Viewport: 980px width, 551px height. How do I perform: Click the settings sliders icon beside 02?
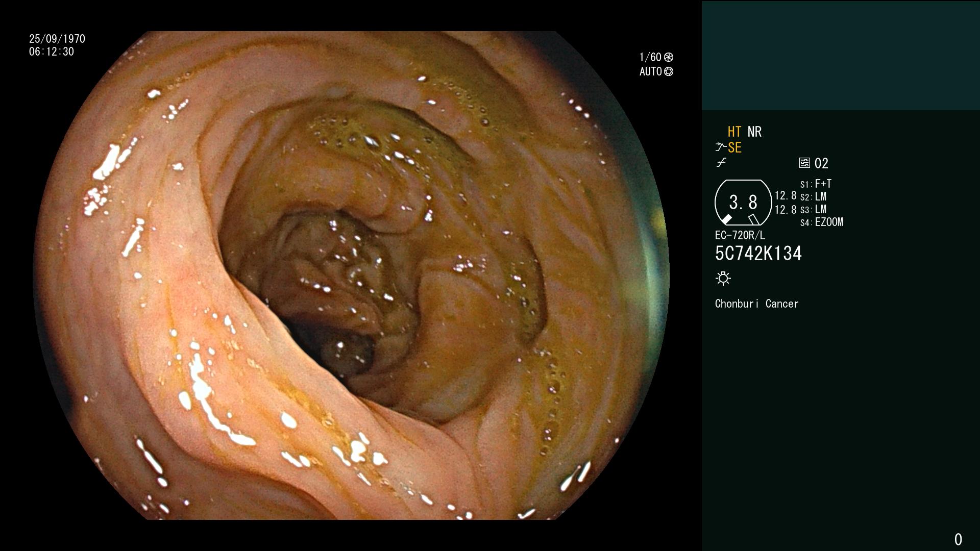804,163
